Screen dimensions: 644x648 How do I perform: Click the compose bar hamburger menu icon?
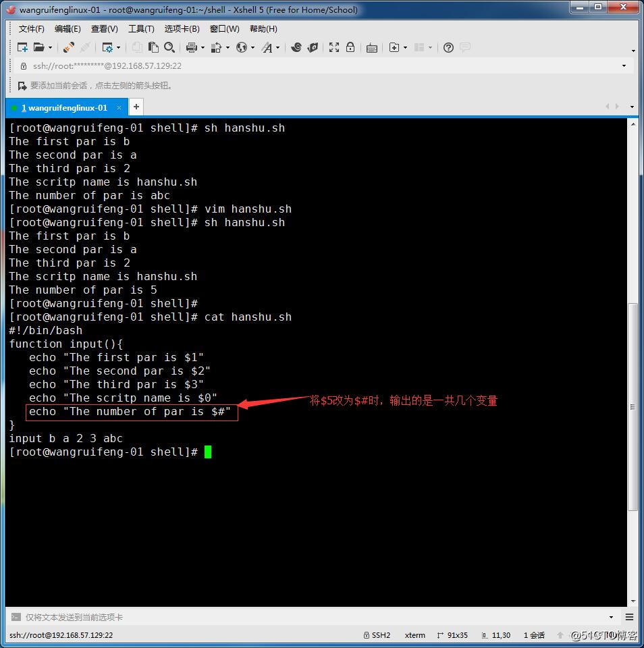point(629,617)
